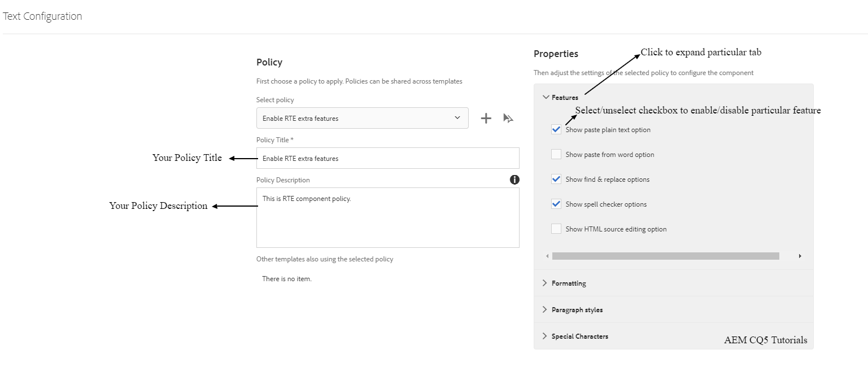The height and width of the screenshot is (376, 868).
Task: Click inside the Policy Description text area
Action: 387,217
